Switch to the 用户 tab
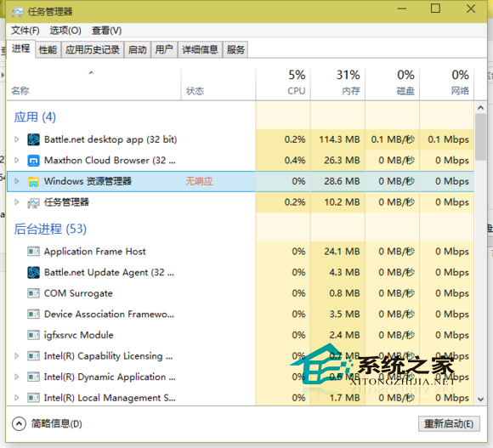 [x=164, y=49]
